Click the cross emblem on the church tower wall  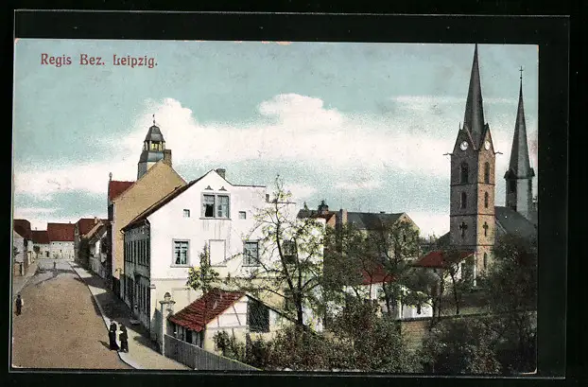[463, 228]
